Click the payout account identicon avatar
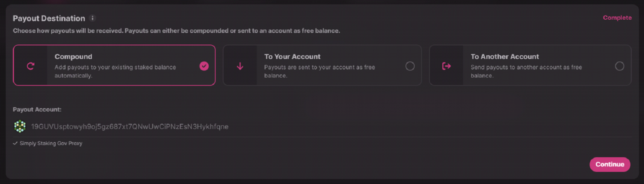644x184 pixels. [20, 126]
